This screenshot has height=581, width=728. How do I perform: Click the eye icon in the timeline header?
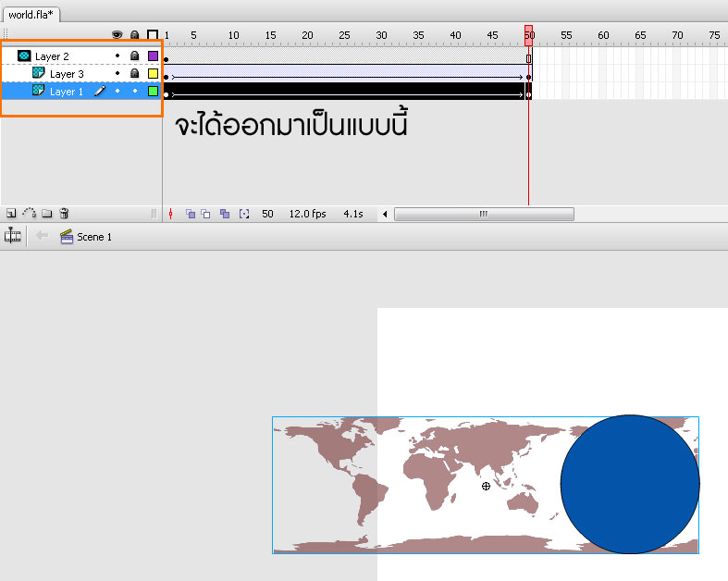click(117, 35)
